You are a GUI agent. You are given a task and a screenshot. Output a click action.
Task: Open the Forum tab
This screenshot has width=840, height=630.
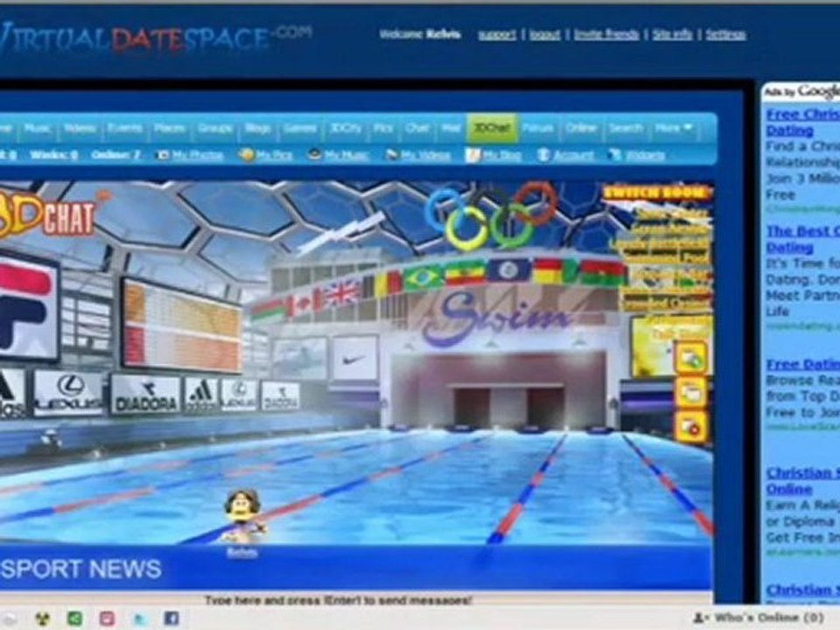pos(538,128)
